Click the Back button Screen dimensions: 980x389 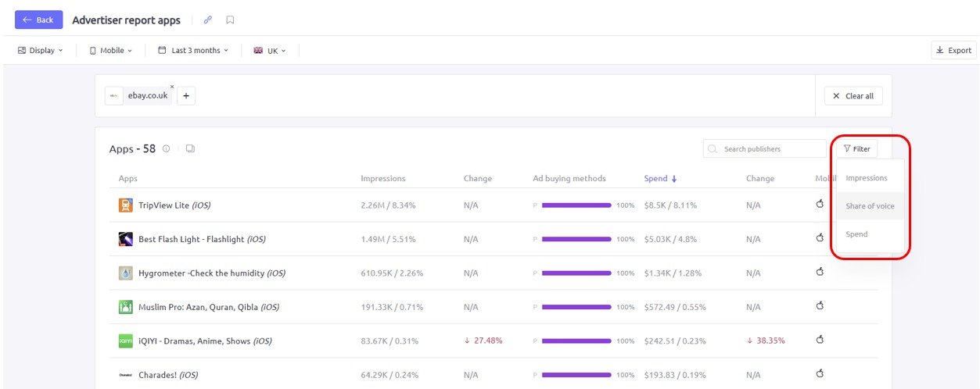click(x=38, y=20)
